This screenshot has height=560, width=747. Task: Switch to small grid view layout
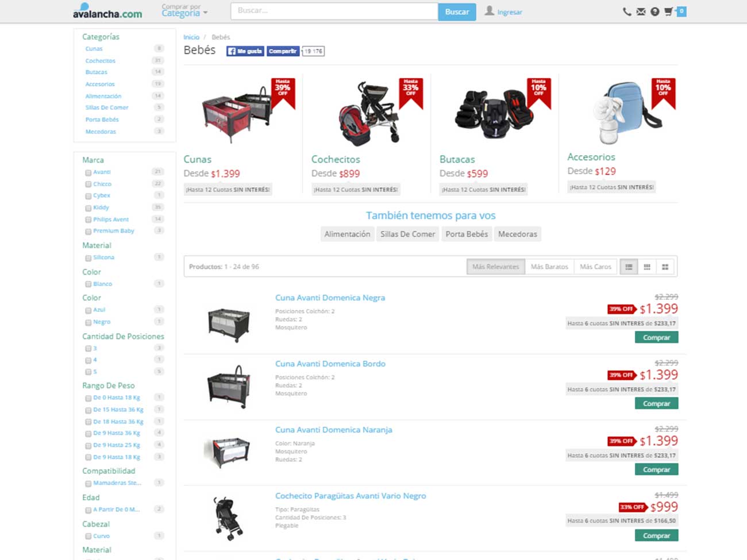647,267
